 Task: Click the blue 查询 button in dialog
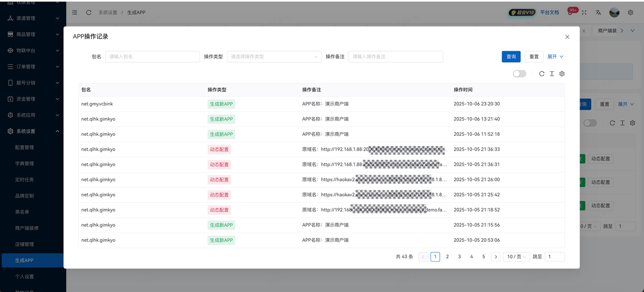click(x=511, y=57)
